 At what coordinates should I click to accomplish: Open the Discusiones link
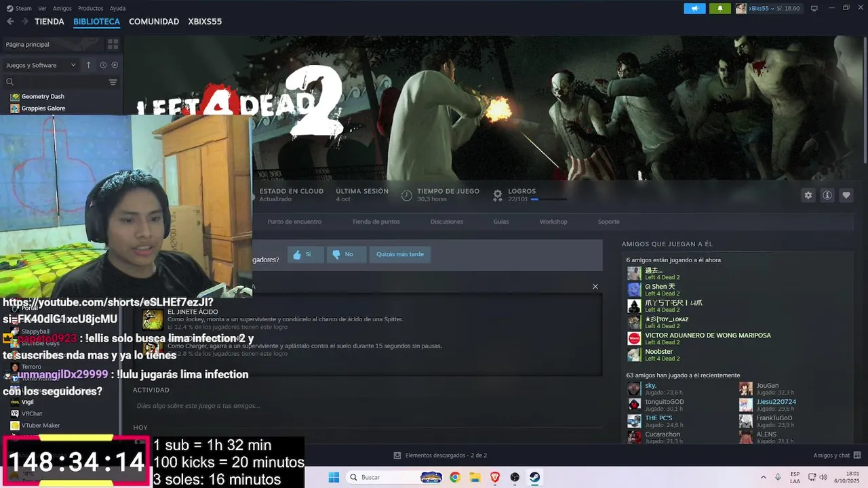coord(447,222)
